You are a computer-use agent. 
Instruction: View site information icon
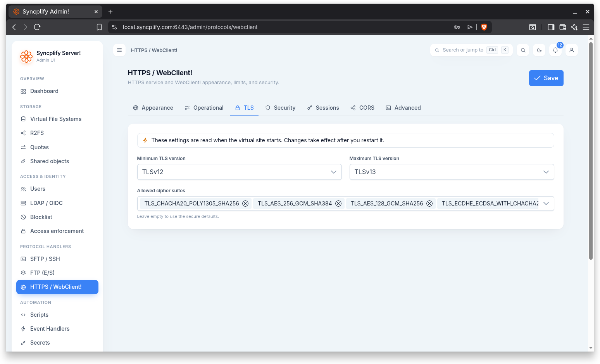pos(114,27)
